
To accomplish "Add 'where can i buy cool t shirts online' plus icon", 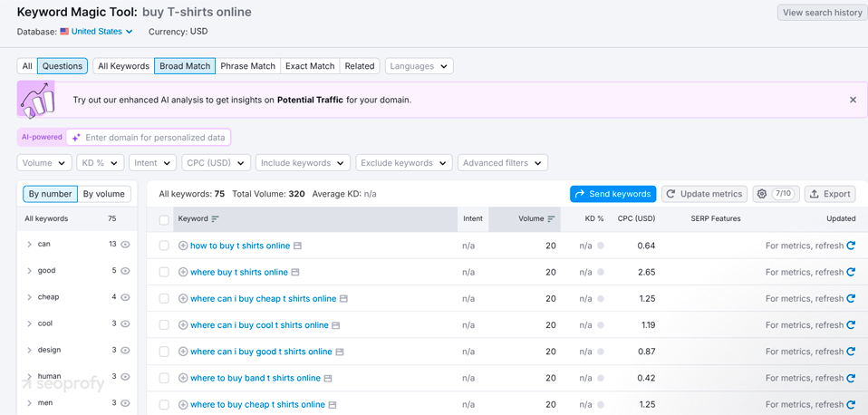I will [x=183, y=325].
